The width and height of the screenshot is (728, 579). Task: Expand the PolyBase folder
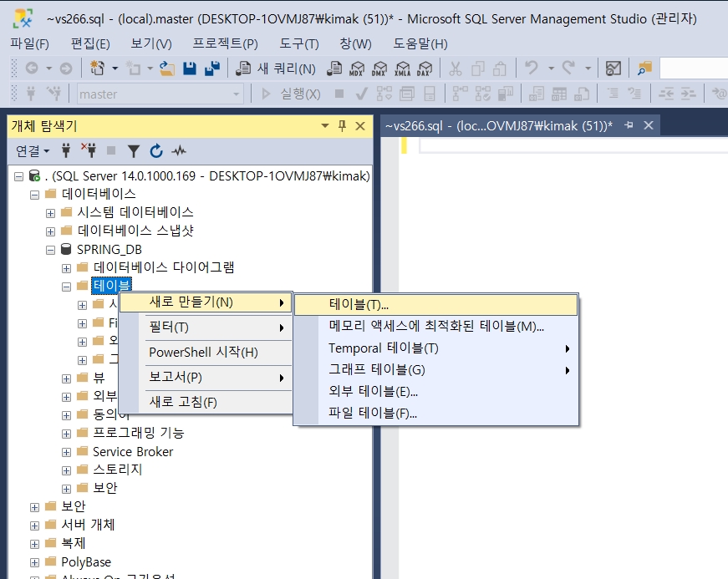[x=34, y=562]
